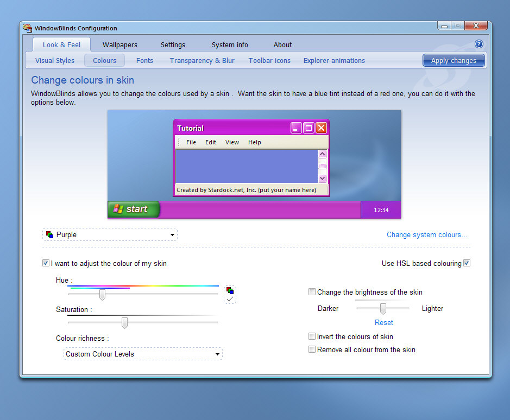This screenshot has height=420, width=510.
Task: Switch to the Look & Feel tab
Action: (x=61, y=44)
